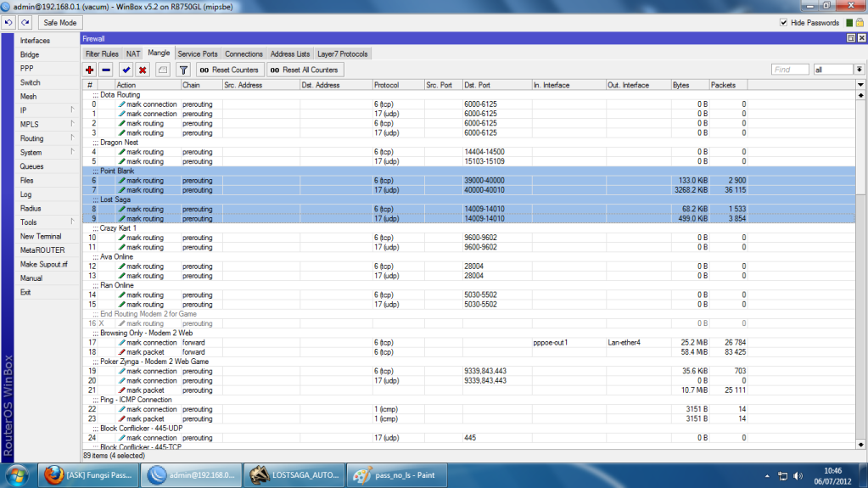
Task: Open the comment icon in Firewall toolbar
Action: [163, 70]
